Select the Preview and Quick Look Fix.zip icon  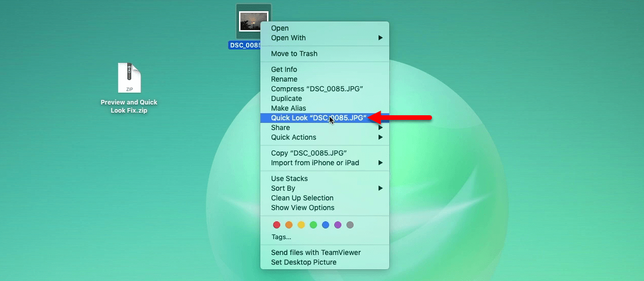129,78
